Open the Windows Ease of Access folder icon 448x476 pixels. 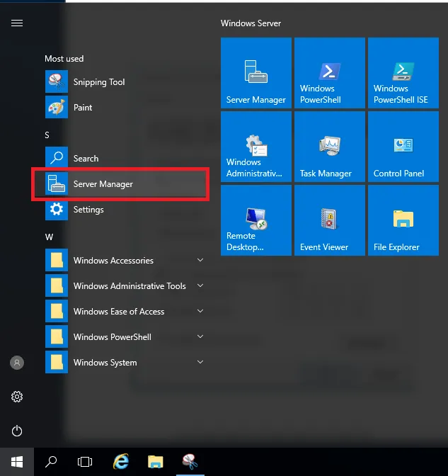(57, 311)
